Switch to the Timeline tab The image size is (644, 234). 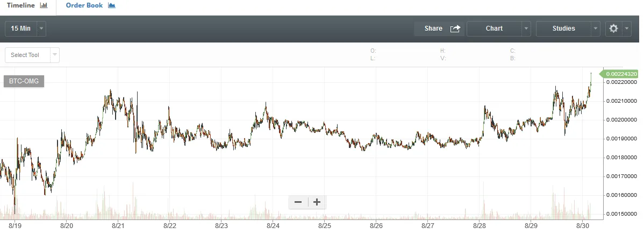point(27,5)
